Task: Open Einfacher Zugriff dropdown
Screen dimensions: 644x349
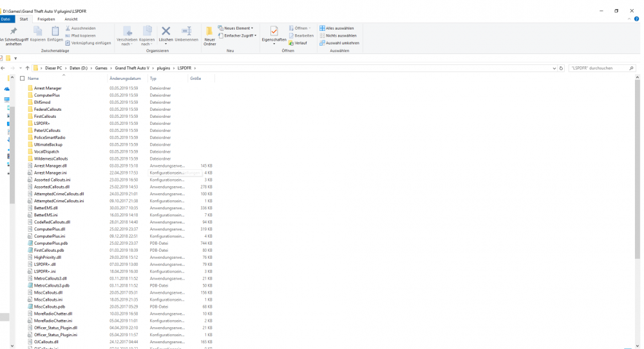Action: (x=237, y=35)
